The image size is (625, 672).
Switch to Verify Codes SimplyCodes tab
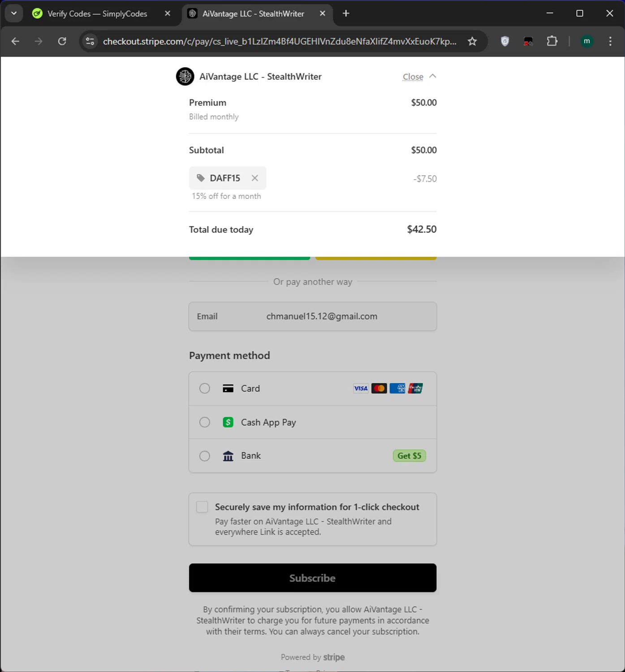tap(97, 14)
